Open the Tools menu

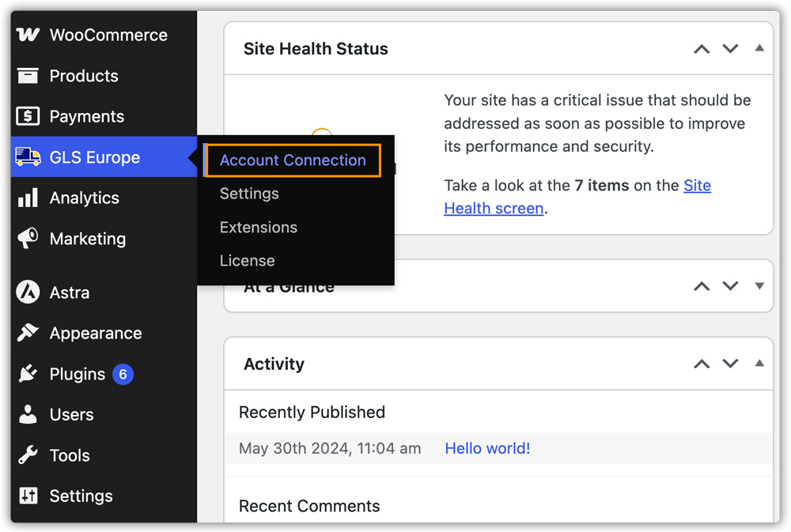[x=104, y=455]
